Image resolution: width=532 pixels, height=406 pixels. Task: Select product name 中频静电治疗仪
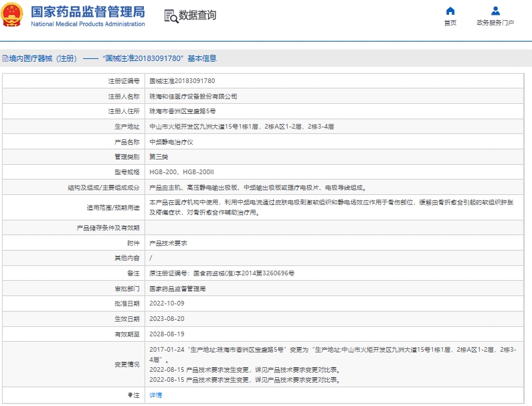coord(171,142)
